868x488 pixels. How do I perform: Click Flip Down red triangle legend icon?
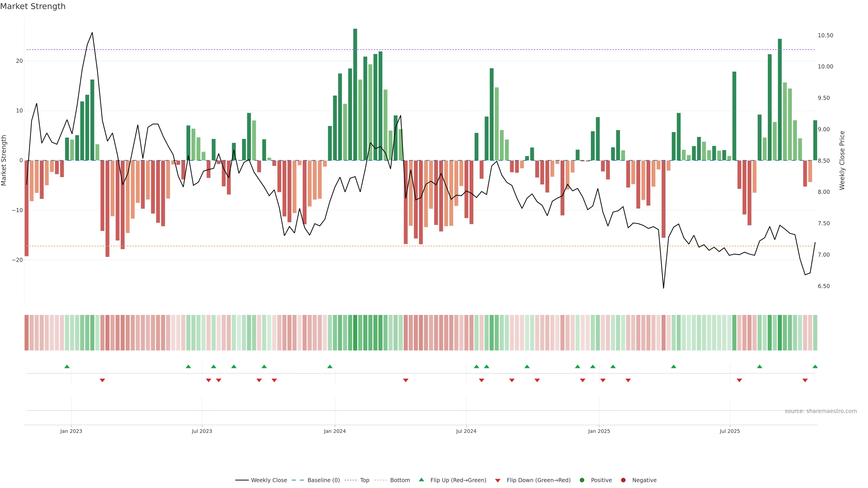point(498,481)
